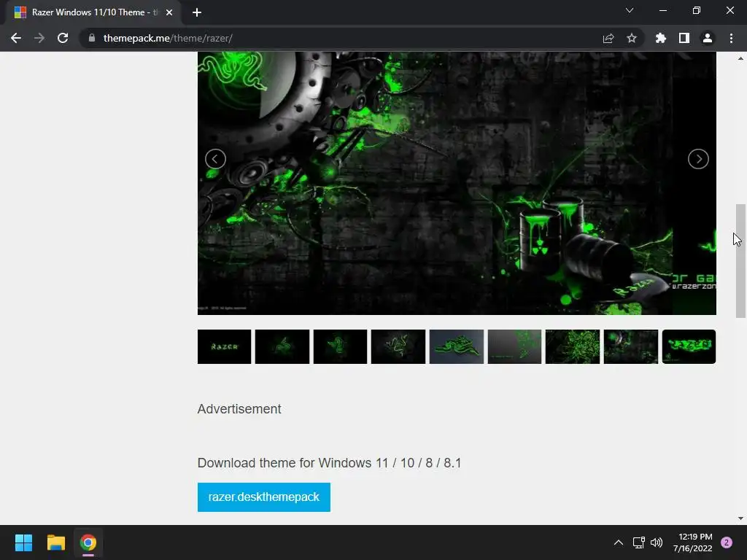Select the seventh green tangled thumbnail

pos(573,346)
